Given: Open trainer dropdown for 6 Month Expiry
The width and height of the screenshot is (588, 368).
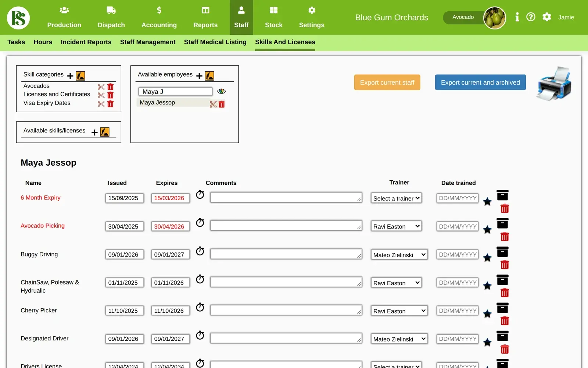Looking at the screenshot, I should 396,198.
